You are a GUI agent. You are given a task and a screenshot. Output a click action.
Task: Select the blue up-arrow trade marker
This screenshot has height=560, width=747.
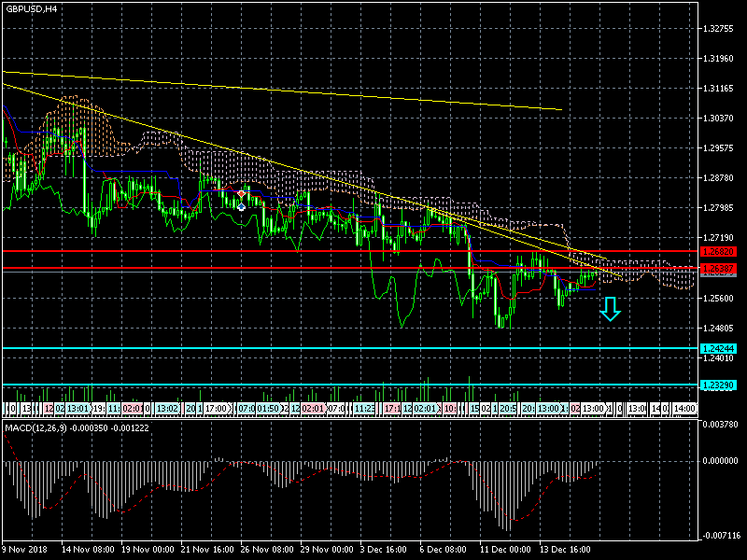click(x=242, y=205)
